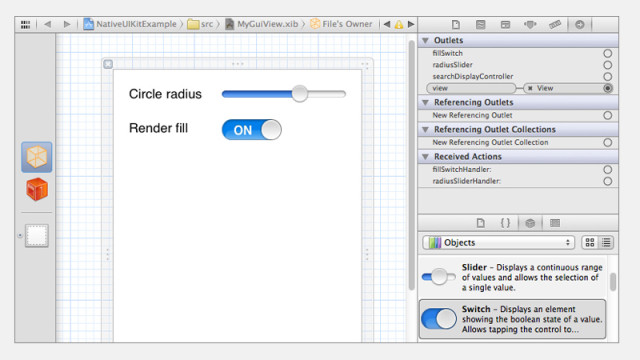Viewport: 640px width, 360px height.
Task: Click the yellow warning triangle icon
Action: pos(399,24)
